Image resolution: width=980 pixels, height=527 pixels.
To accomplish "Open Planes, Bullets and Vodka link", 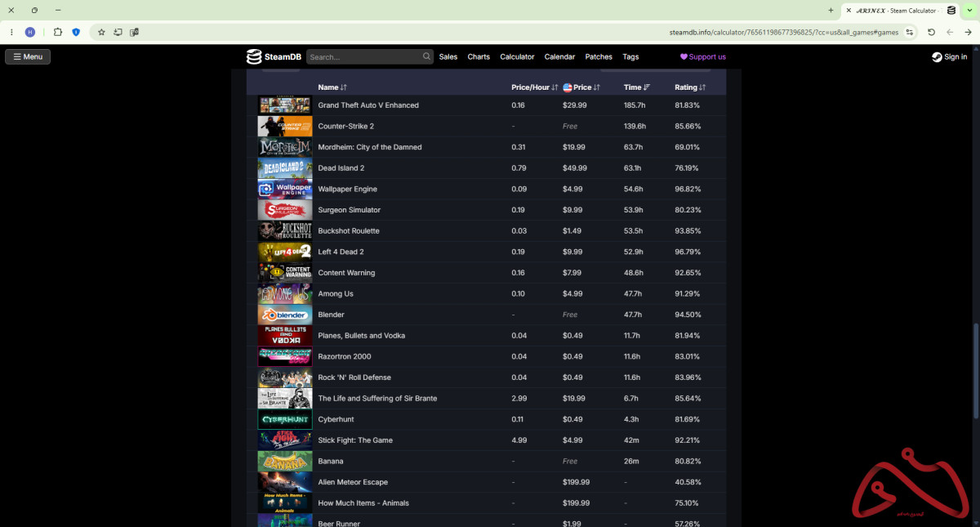I will click(x=362, y=336).
